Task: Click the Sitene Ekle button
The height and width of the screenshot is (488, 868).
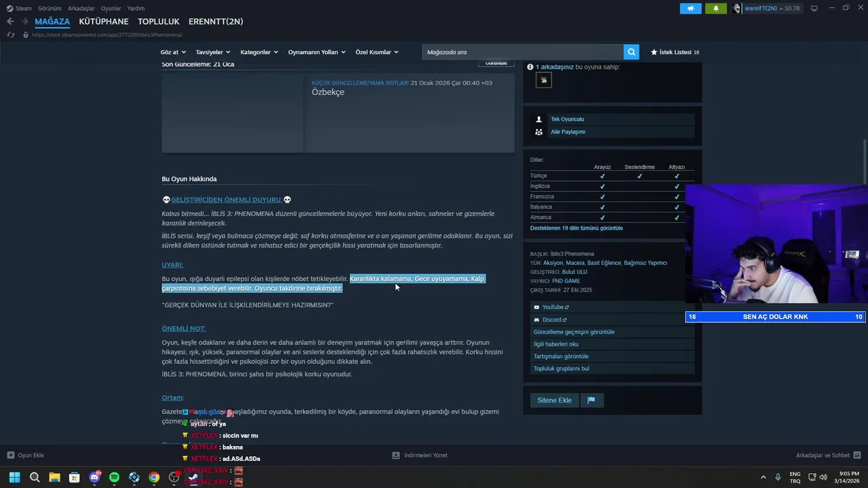Action: (x=555, y=401)
